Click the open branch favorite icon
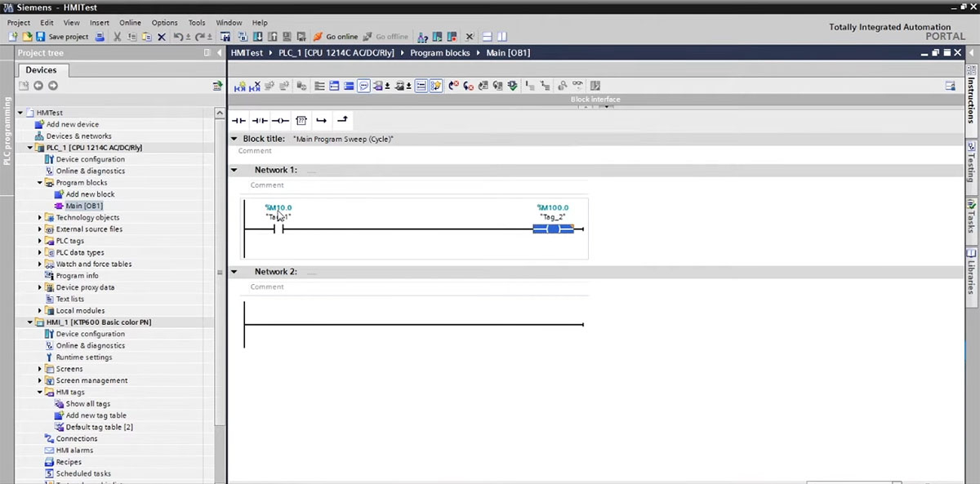This screenshot has height=484, width=980. click(322, 120)
